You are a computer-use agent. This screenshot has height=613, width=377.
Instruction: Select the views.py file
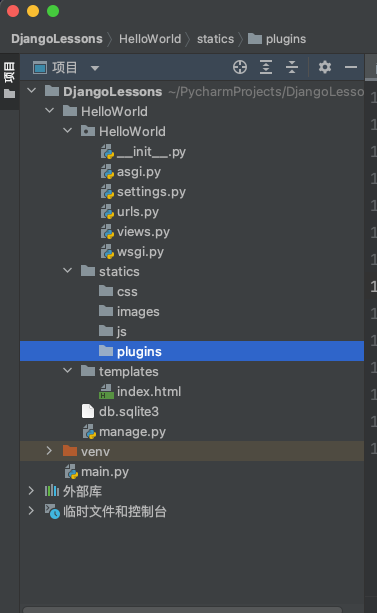[135, 232]
